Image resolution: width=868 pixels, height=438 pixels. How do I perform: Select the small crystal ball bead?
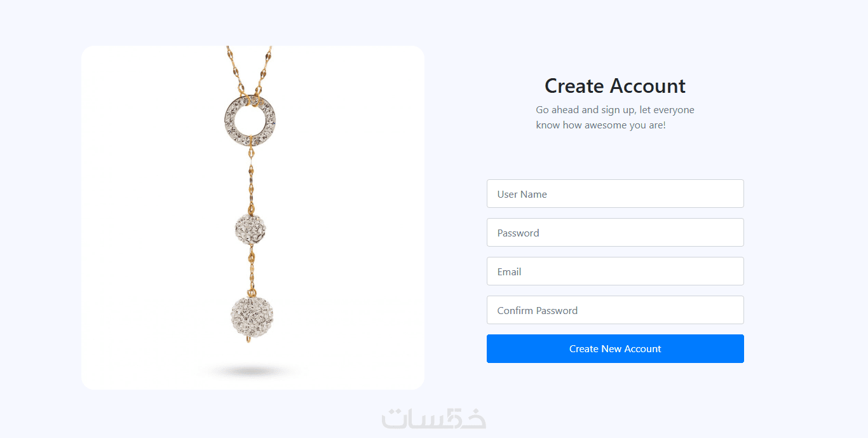coord(250,229)
